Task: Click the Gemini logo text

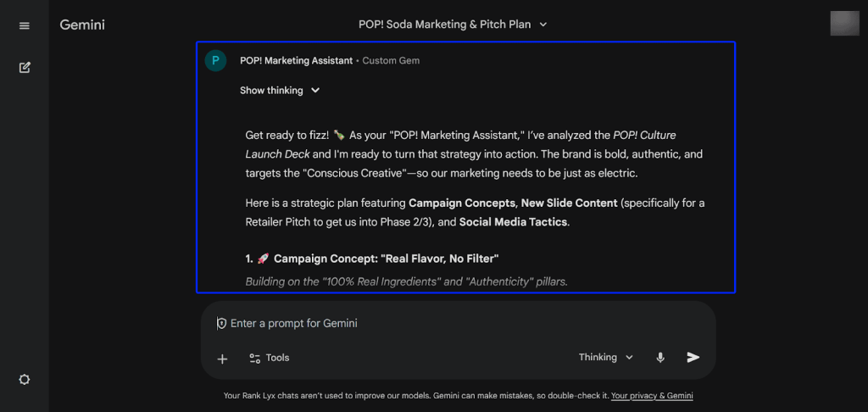Action: 82,25
